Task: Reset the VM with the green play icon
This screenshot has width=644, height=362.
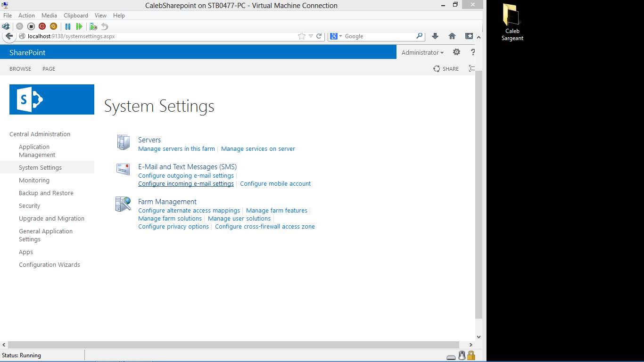Action: point(79,26)
